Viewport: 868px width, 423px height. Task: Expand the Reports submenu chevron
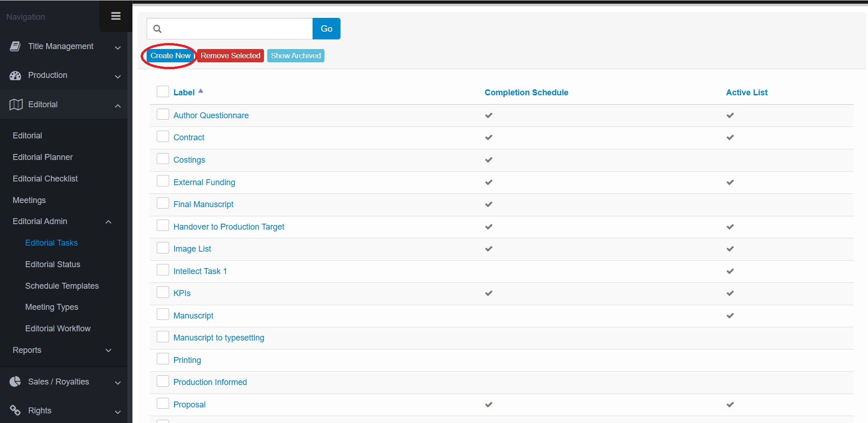pos(109,351)
